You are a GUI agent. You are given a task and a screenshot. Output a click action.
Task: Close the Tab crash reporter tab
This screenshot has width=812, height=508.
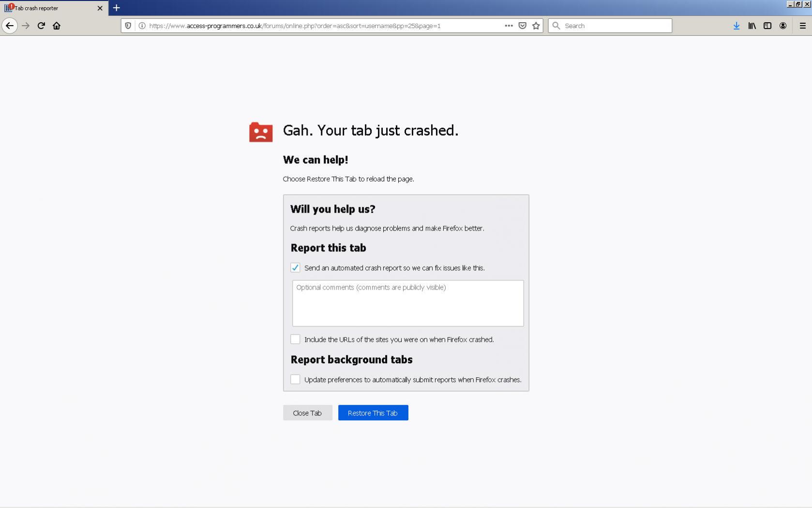tap(100, 8)
